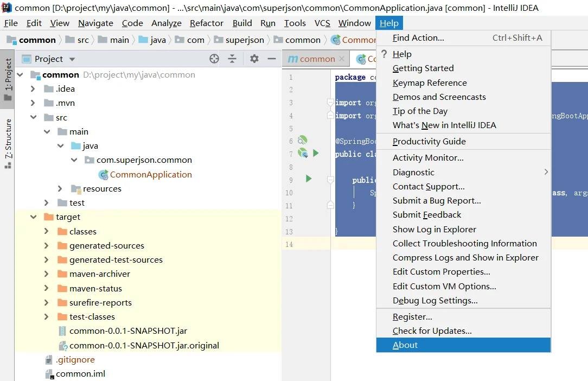588x381 pixels.
Task: Hide the Project panel with the minus icon
Action: [272, 59]
